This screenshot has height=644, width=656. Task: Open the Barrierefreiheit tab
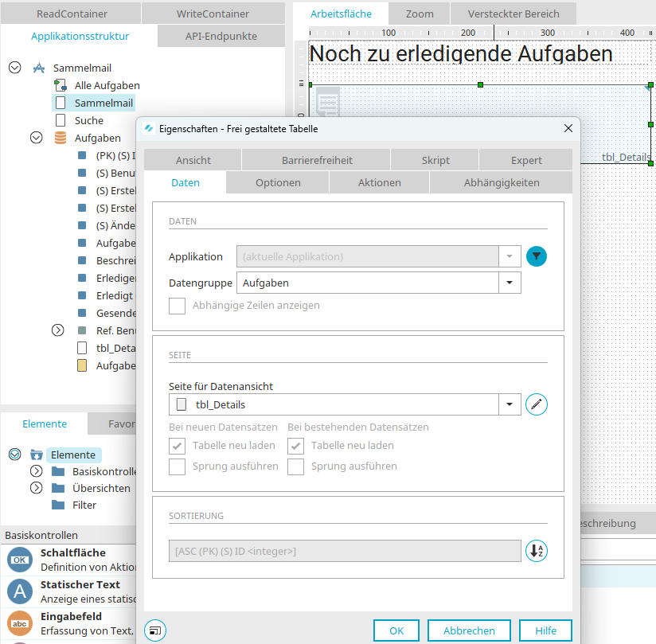coord(315,160)
